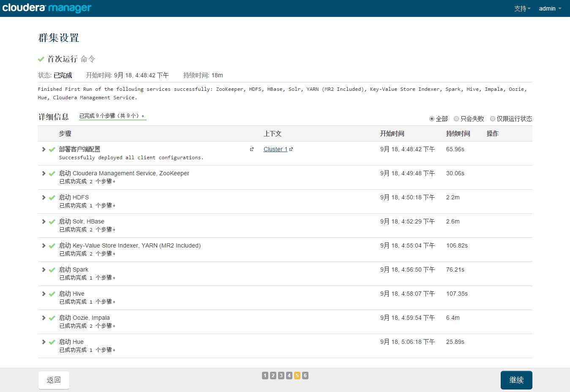Open the 支持 dropdown menu
570x392 pixels.
tap(522, 8)
